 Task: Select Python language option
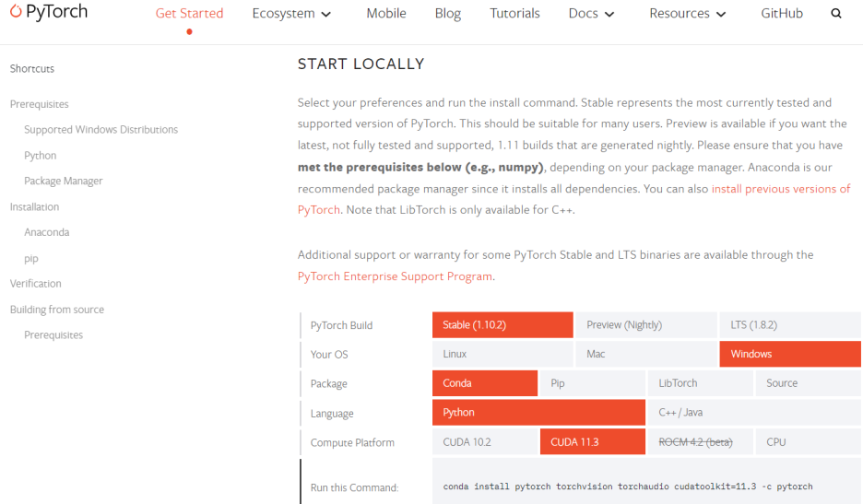click(538, 412)
